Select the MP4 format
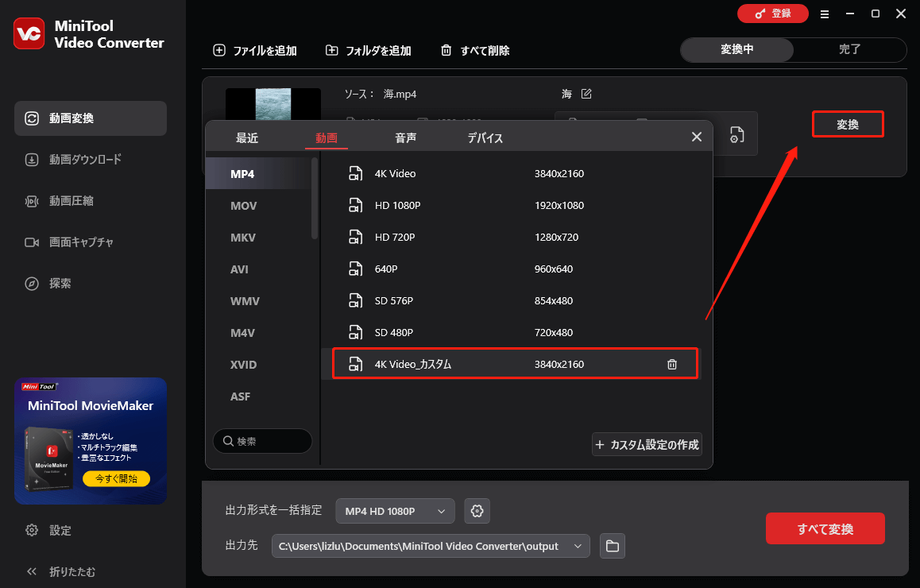The image size is (920, 588). point(258,174)
